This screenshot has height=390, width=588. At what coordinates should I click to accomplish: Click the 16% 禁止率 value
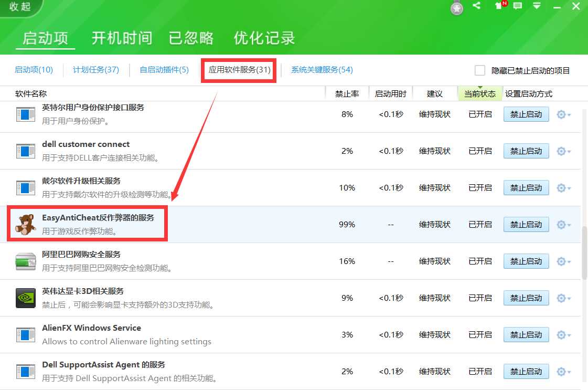[347, 261]
